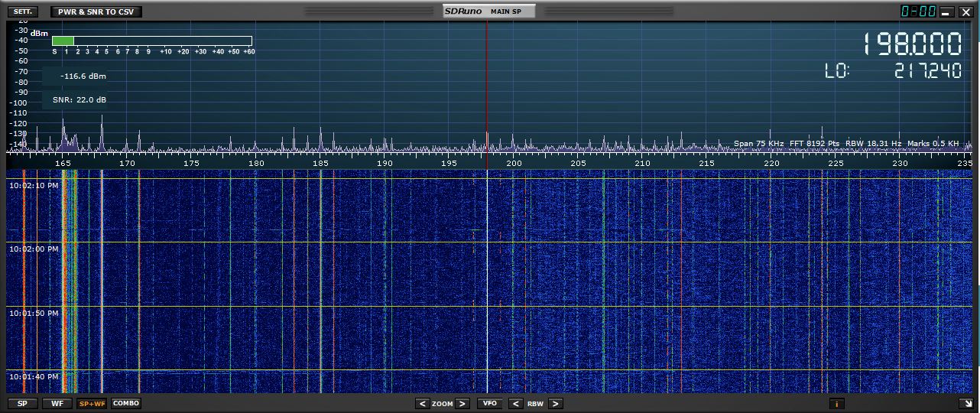The image size is (980, 413).
Task: Switch to WF waterfall-only view
Action: pyautogui.click(x=57, y=403)
